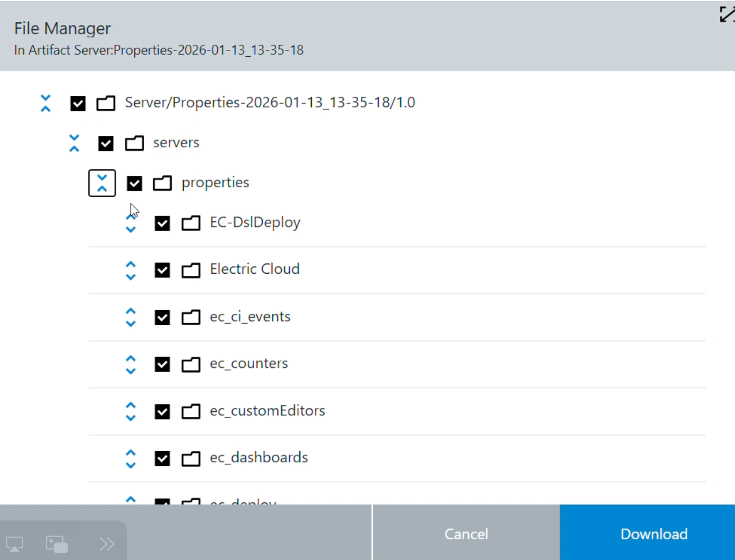Click the Download button
The image size is (735, 560).
(654, 533)
